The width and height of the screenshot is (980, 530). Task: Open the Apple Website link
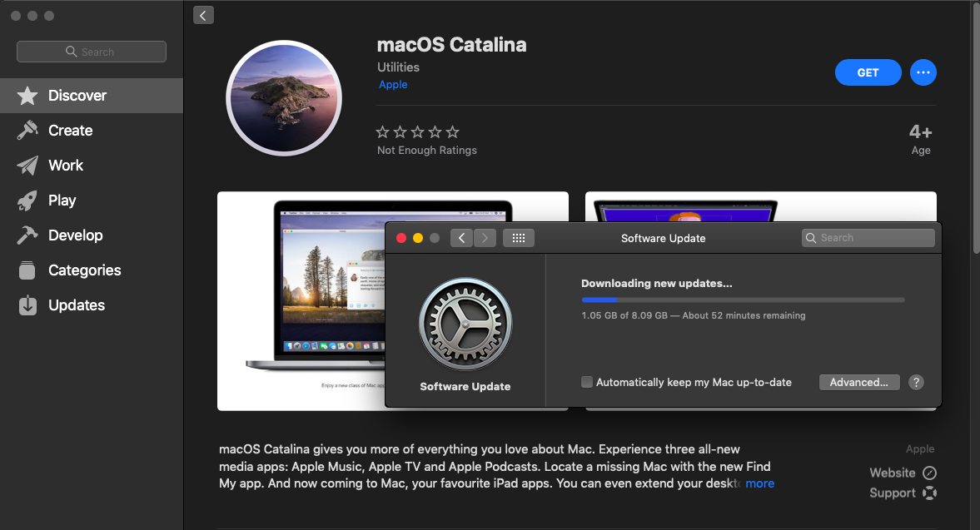903,473
